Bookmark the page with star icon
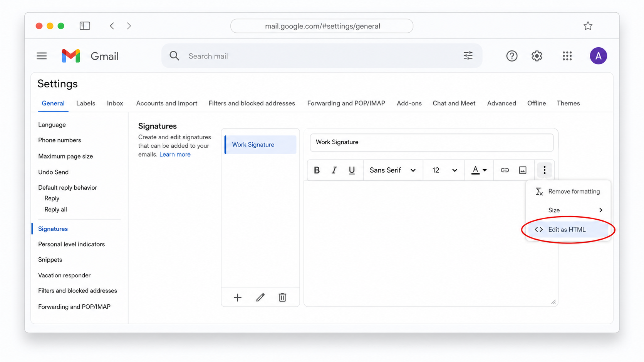This screenshot has height=362, width=644. point(588,26)
